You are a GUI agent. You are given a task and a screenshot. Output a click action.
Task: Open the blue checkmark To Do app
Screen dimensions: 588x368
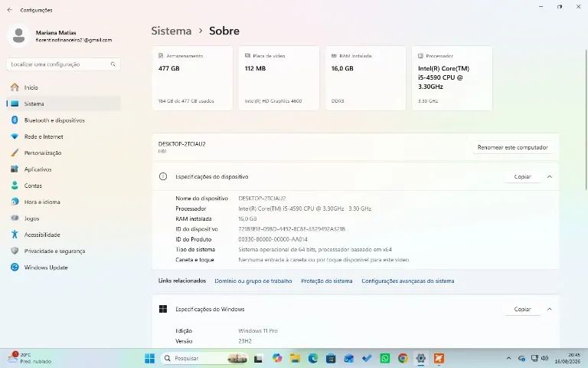[367, 358]
